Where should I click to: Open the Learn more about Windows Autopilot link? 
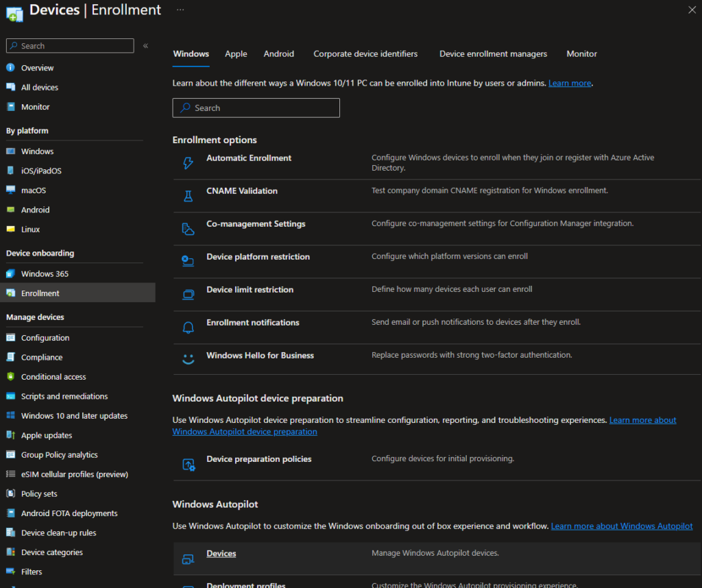(621, 526)
